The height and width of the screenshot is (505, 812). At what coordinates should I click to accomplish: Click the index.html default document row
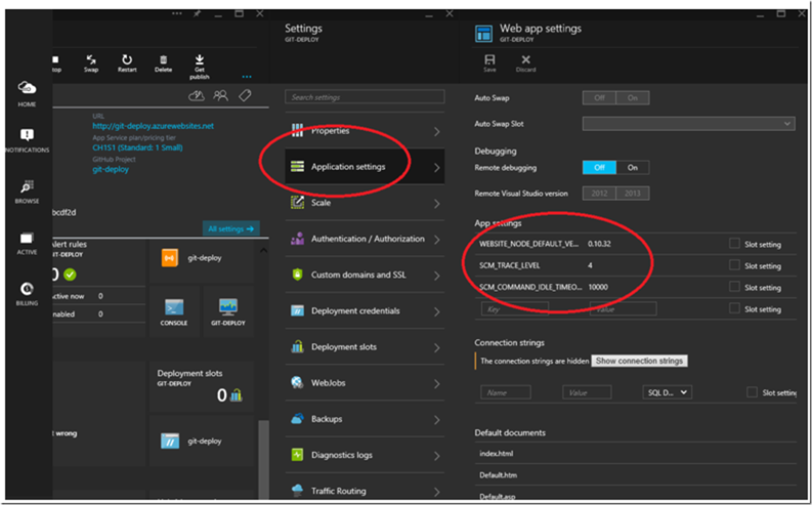636,453
